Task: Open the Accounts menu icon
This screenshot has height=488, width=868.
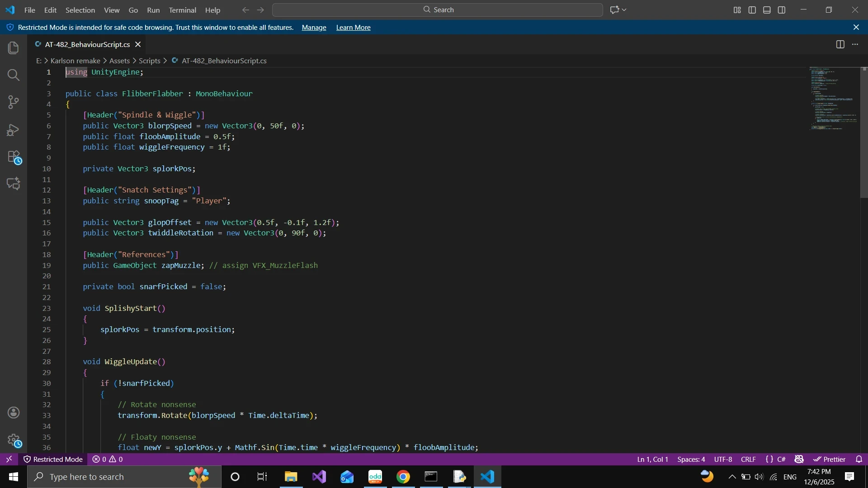Action: 14,413
